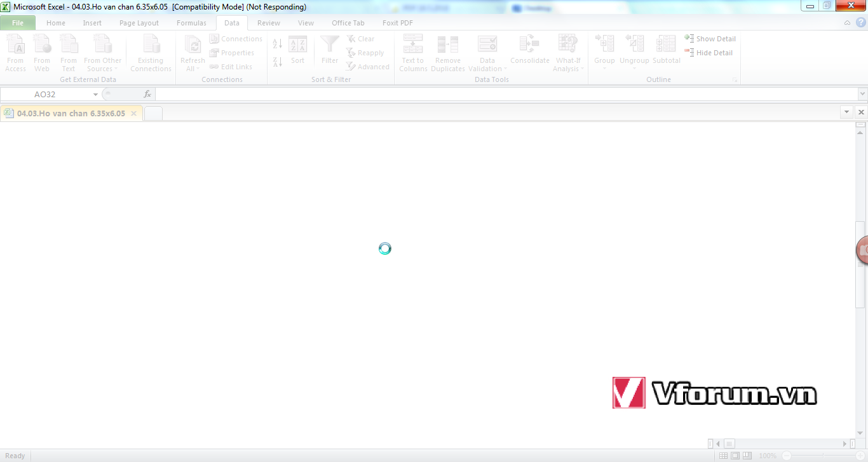Click the Name Box showing AO32
This screenshot has height=462, width=868.
tap(45, 94)
